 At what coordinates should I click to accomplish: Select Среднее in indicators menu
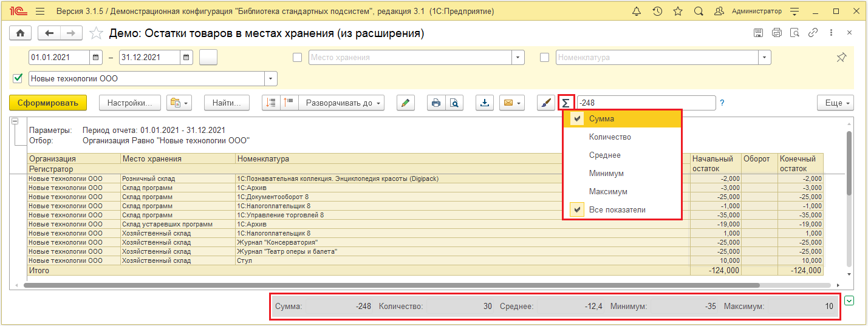coord(622,155)
